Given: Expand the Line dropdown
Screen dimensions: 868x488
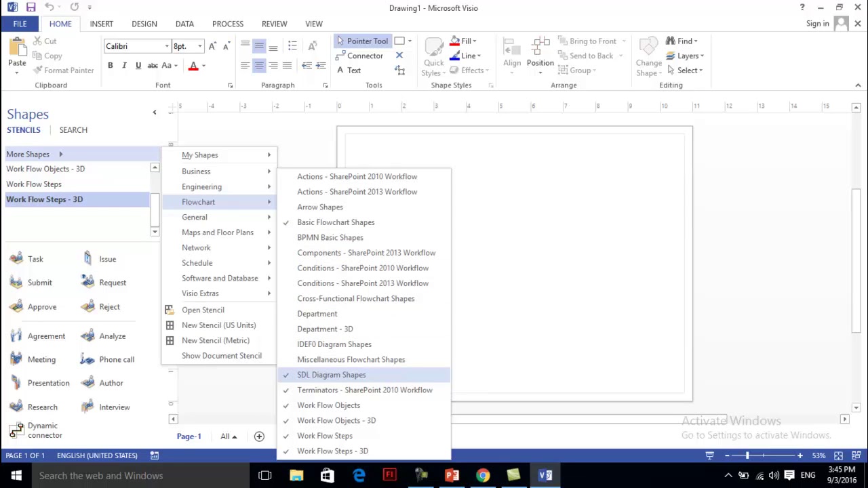Looking at the screenshot, I should [479, 56].
